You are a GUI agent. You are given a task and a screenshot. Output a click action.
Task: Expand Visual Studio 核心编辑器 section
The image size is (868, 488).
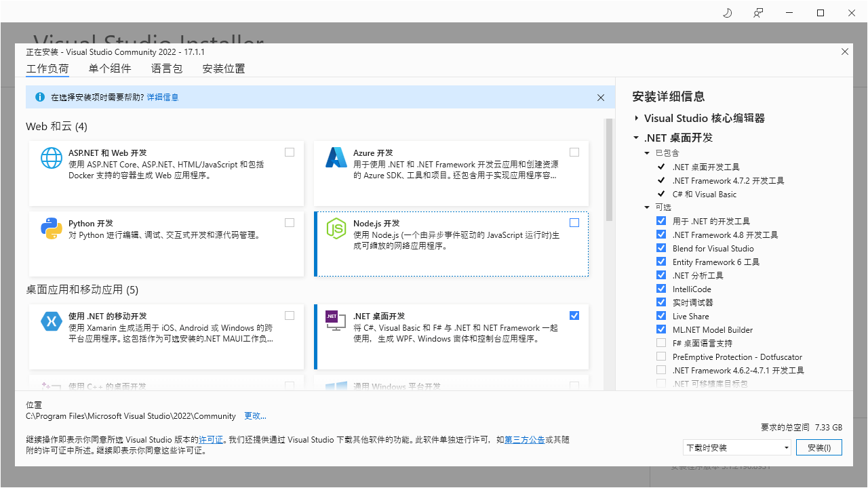tap(637, 118)
